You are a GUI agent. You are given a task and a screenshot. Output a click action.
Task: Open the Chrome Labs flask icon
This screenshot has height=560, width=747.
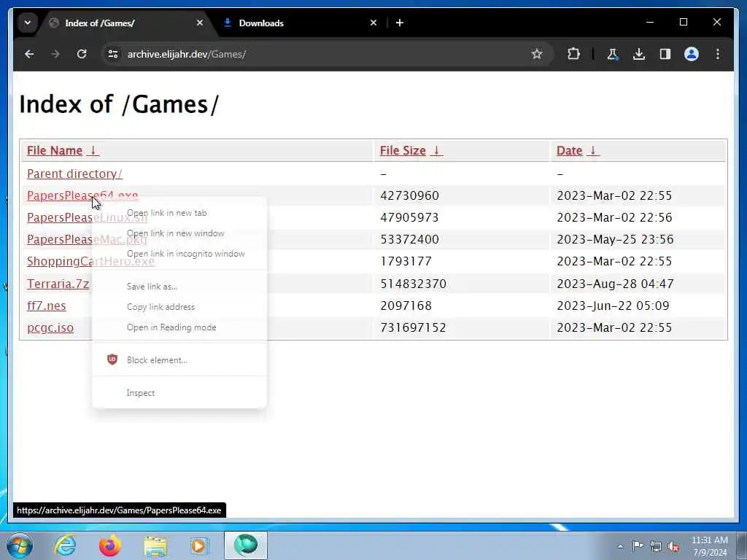click(x=613, y=54)
